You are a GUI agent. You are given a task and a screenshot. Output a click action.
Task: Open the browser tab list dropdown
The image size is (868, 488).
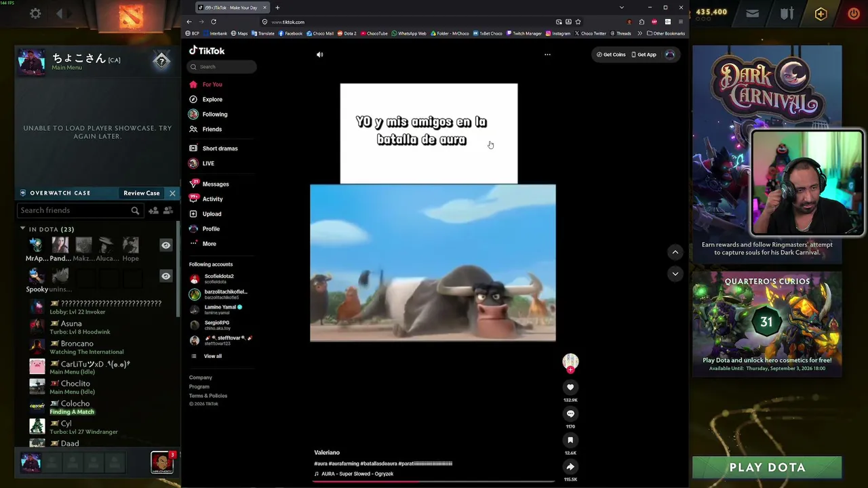click(621, 7)
